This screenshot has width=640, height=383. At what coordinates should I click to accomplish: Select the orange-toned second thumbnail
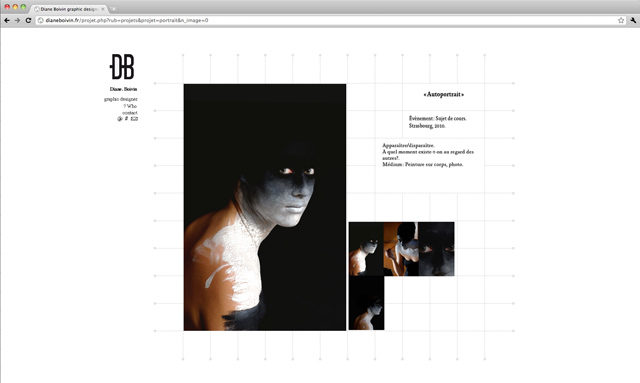401,249
